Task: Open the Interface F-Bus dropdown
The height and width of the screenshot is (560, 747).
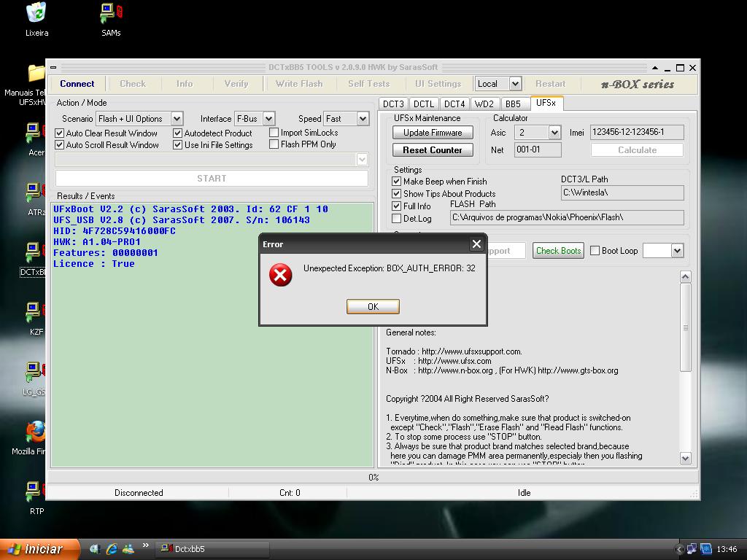Action: tap(268, 119)
